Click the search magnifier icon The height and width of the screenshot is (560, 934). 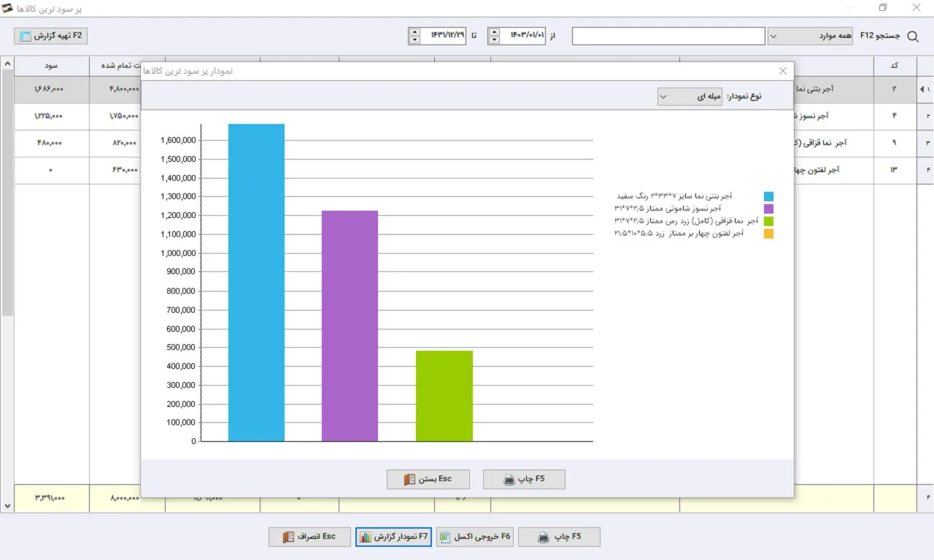(x=912, y=36)
